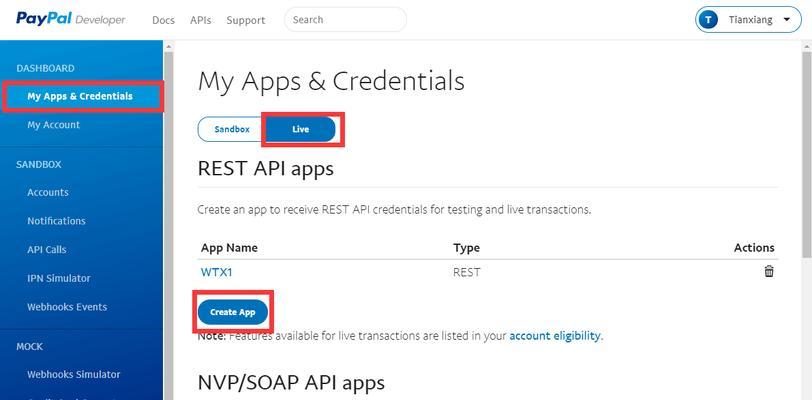Open My Account in the sidebar
Viewport: 812px width, 400px height.
(x=54, y=125)
